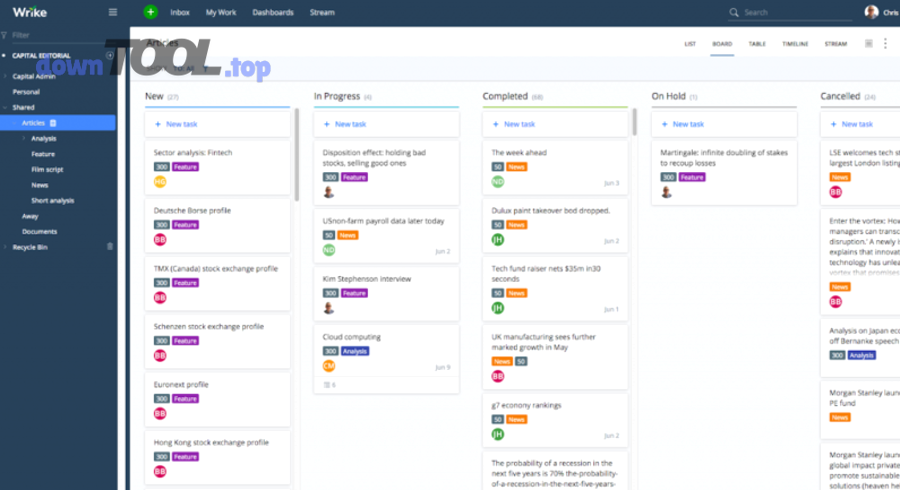Click the Search field in top bar
Screen dimensions: 900x490
790,13
